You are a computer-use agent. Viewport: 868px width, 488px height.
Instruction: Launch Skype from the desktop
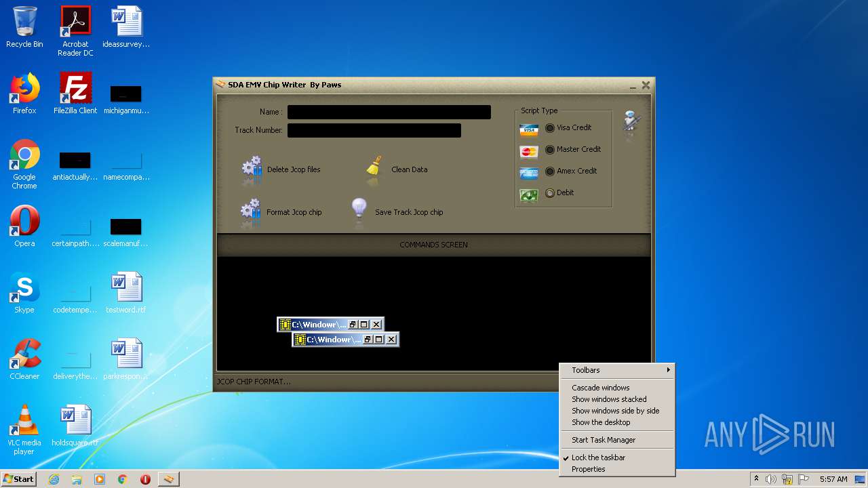click(24, 293)
